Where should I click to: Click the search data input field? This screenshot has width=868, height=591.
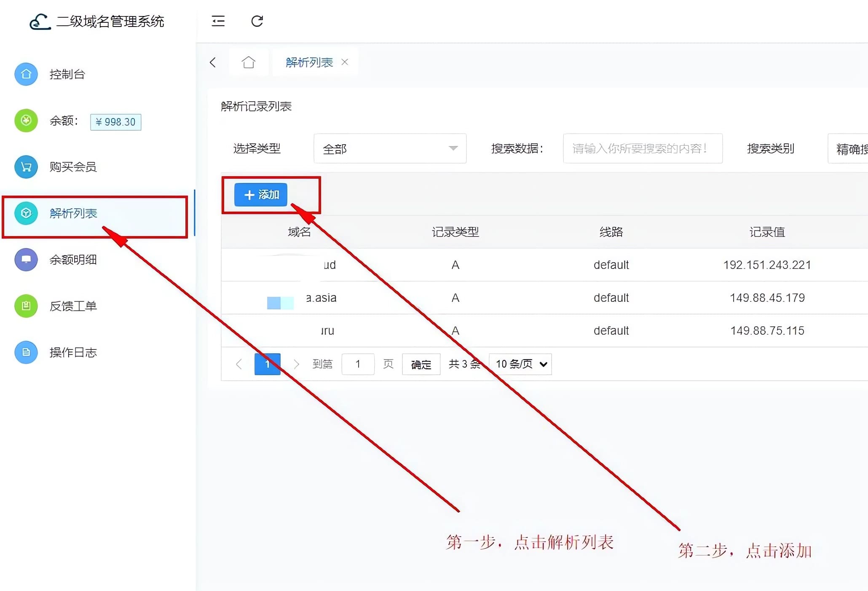642,148
